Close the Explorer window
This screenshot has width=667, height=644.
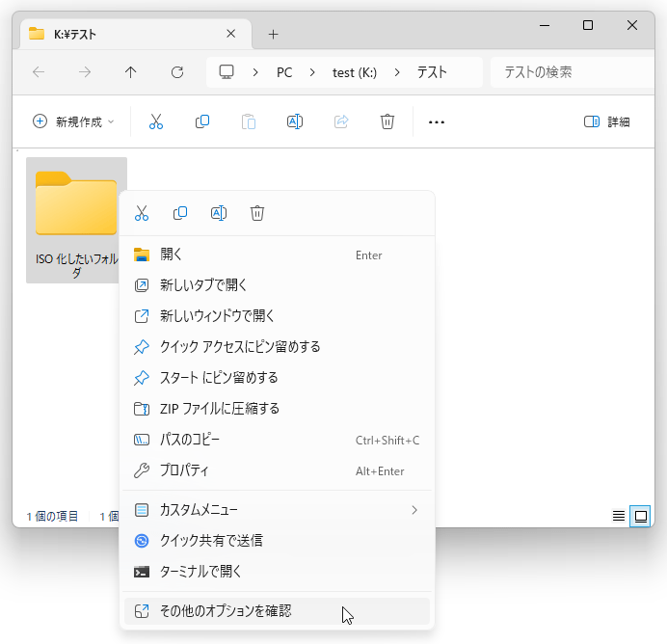pyautogui.click(x=632, y=25)
